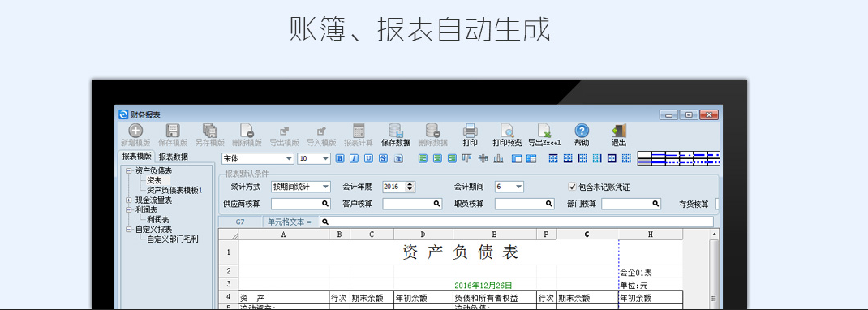The image size is (868, 310).
Task: Collapse the 利润表 parent tree node
Action: pyautogui.click(x=129, y=210)
